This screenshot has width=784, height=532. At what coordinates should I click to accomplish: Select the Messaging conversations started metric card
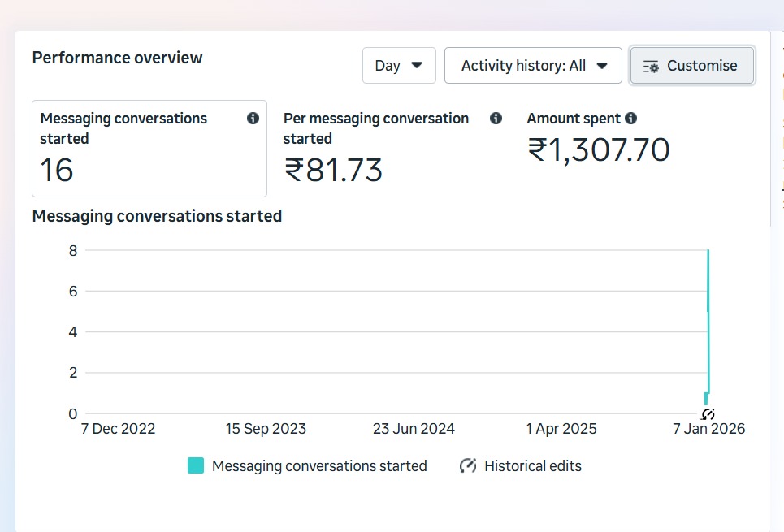(149, 149)
